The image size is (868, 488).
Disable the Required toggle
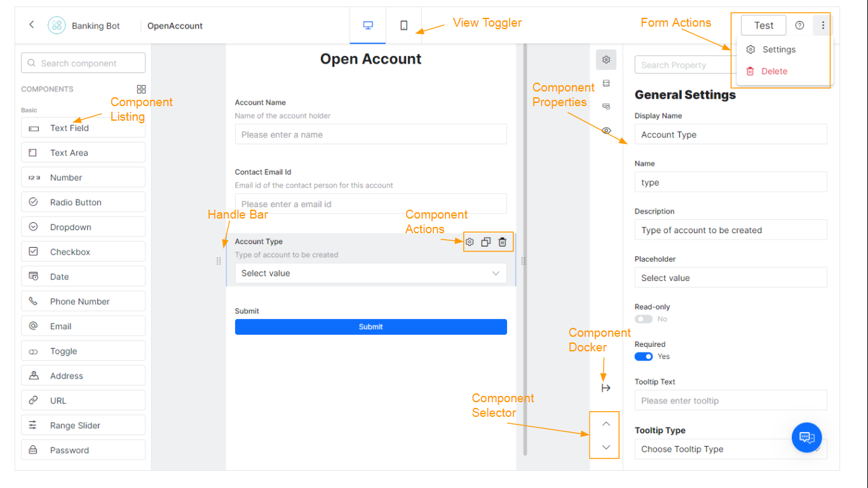coord(644,356)
